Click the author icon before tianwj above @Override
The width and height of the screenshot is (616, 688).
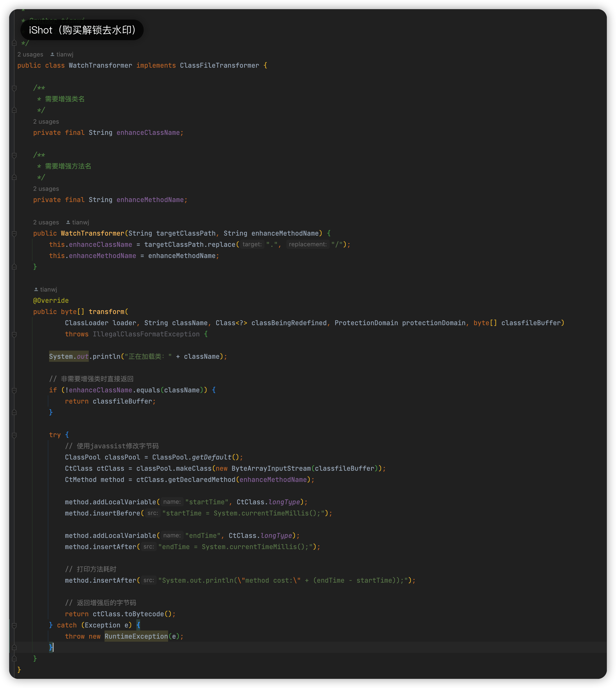pos(36,290)
